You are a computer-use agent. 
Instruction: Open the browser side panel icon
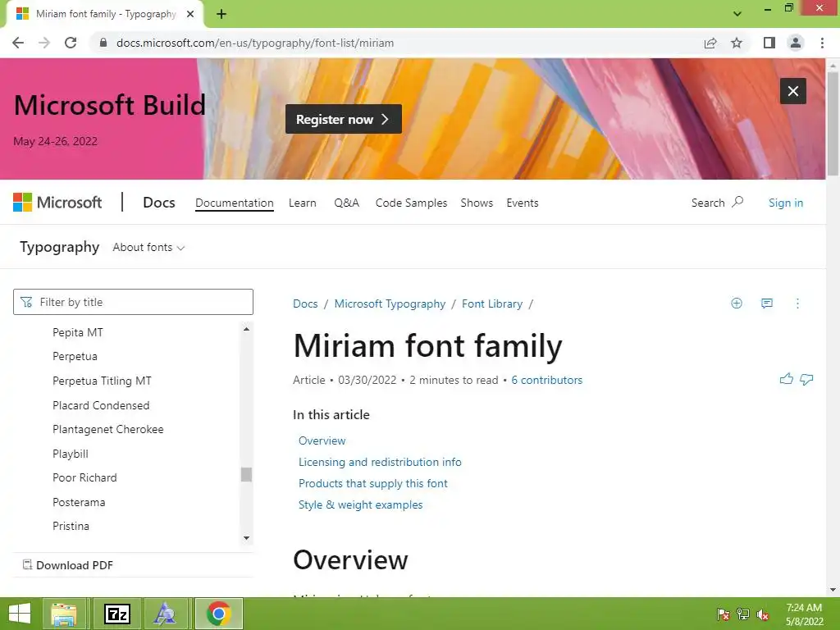[x=769, y=43]
